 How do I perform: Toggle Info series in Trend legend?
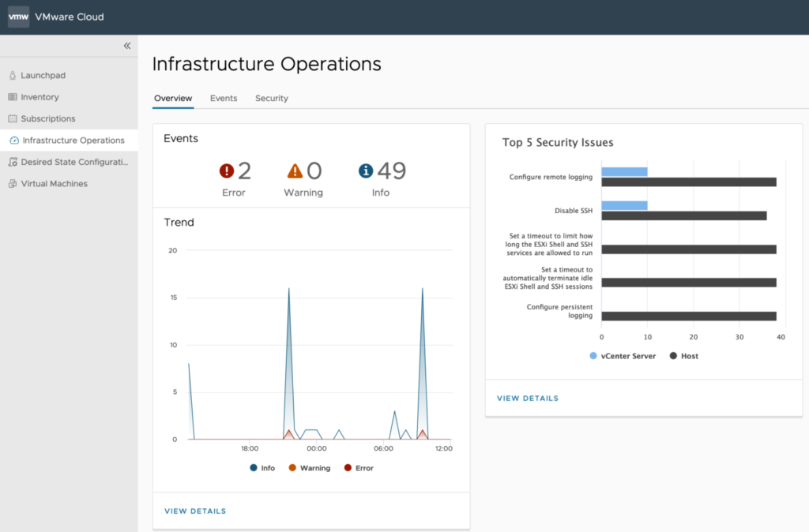coord(262,468)
